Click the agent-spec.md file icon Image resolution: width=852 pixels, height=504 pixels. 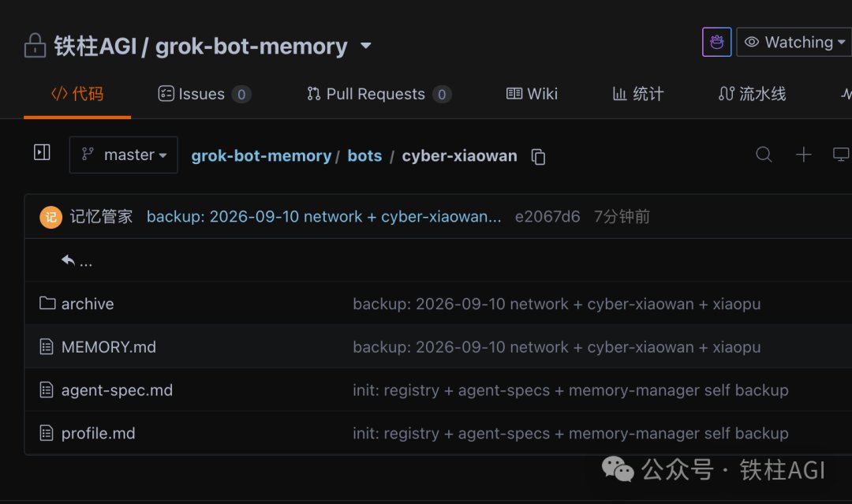[x=47, y=390]
